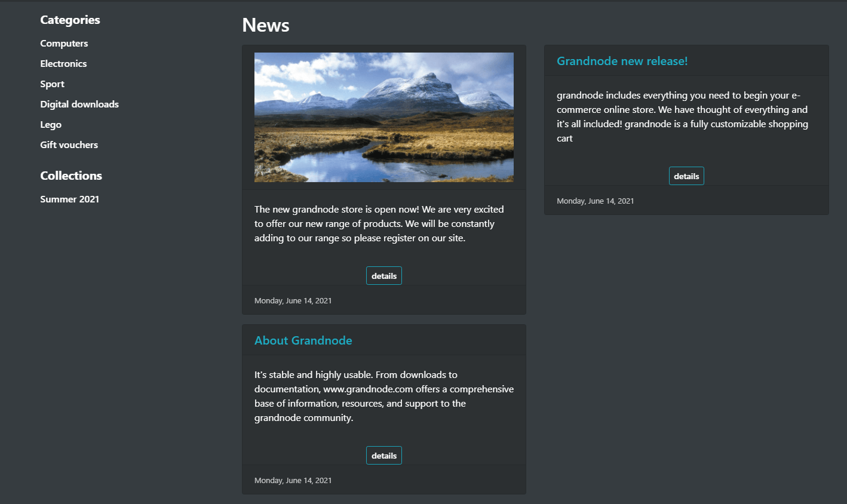
Task: Click the date under Grandnode new release!
Action: coord(596,201)
